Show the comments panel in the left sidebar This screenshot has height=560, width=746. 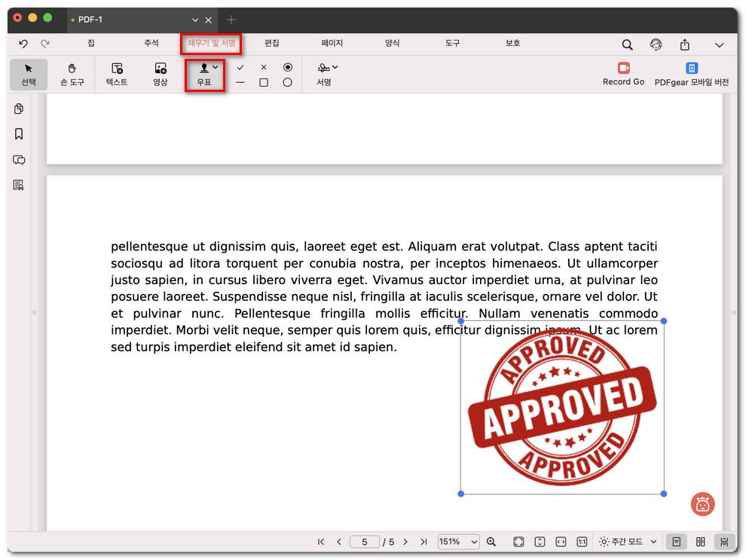(19, 160)
